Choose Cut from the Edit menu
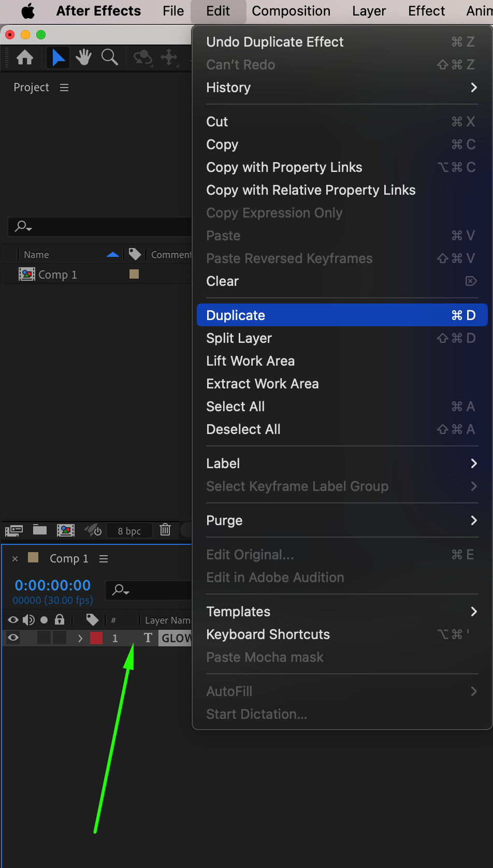 coord(342,122)
